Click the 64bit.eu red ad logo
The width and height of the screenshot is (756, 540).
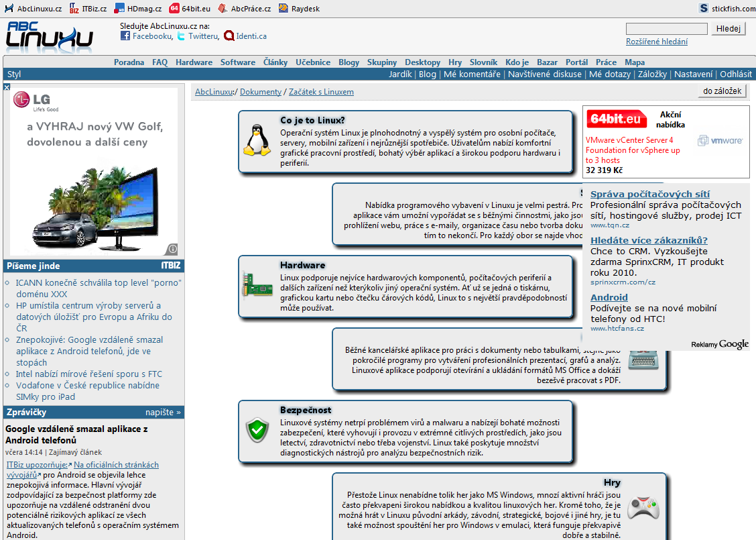[x=616, y=119]
